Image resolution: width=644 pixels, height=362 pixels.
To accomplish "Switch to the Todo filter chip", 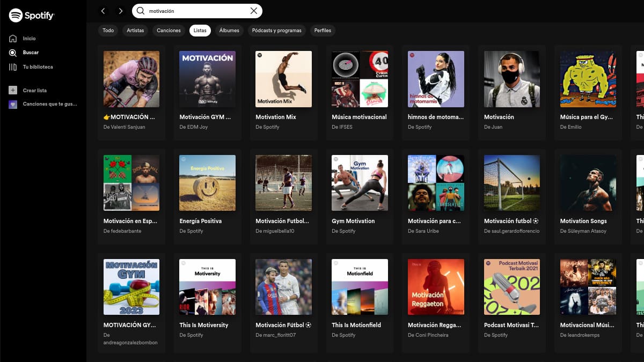I will pos(108,31).
